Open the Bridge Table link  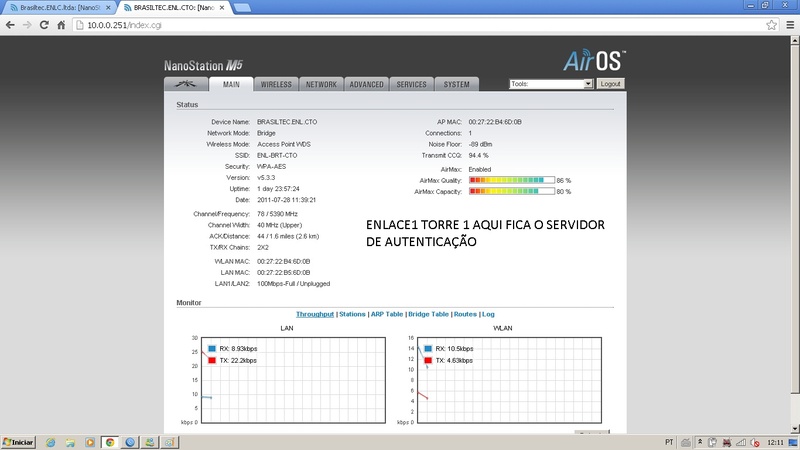428,314
